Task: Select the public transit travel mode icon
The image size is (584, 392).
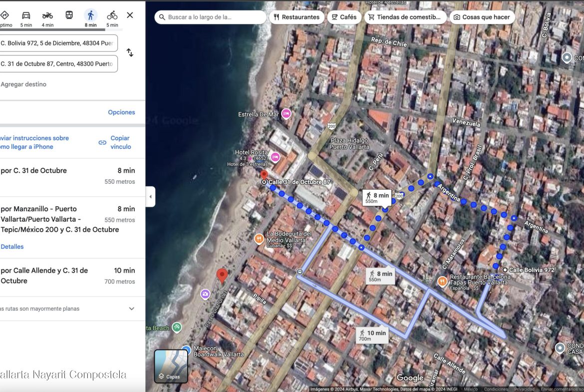Action: click(x=69, y=15)
